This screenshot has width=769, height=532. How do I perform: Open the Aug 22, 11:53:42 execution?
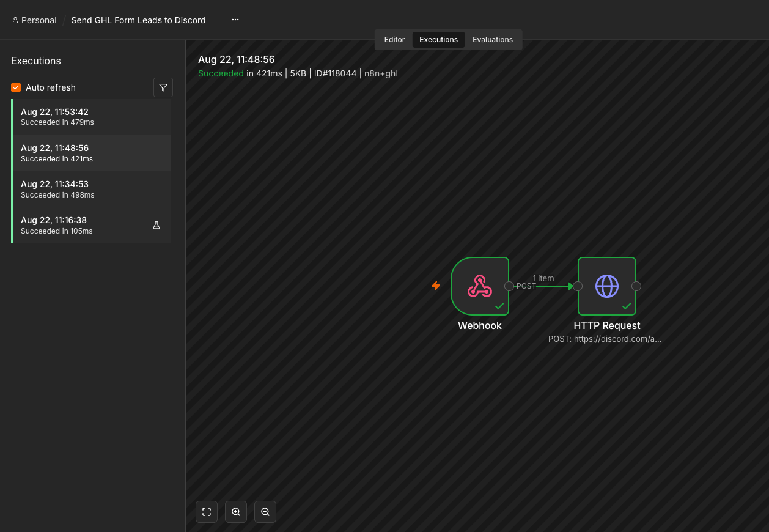(x=92, y=117)
